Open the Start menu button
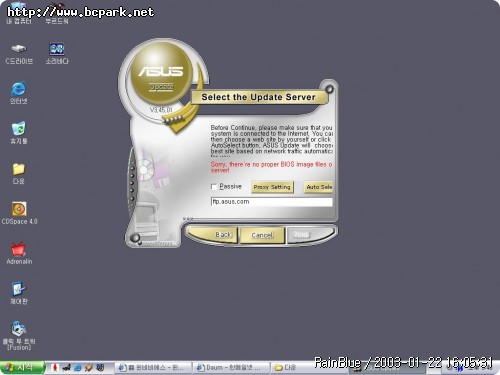Screen dimensions: 500x375 pyautogui.click(x=22, y=367)
